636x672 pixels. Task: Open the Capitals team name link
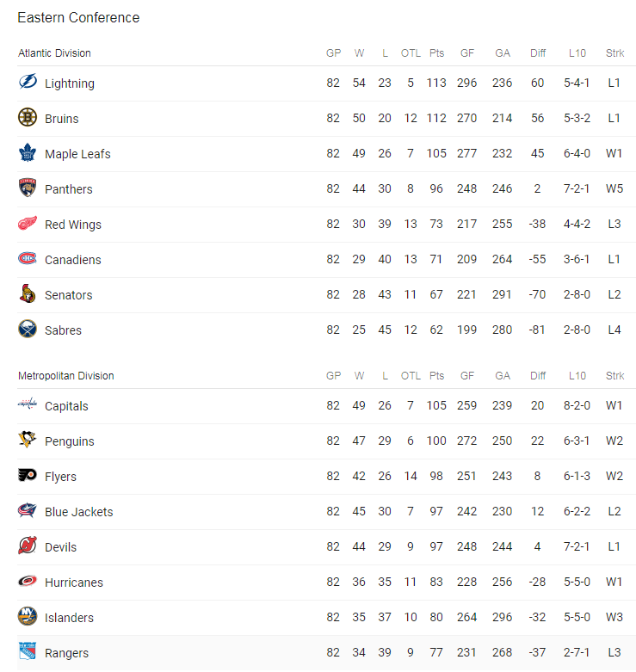(x=66, y=406)
